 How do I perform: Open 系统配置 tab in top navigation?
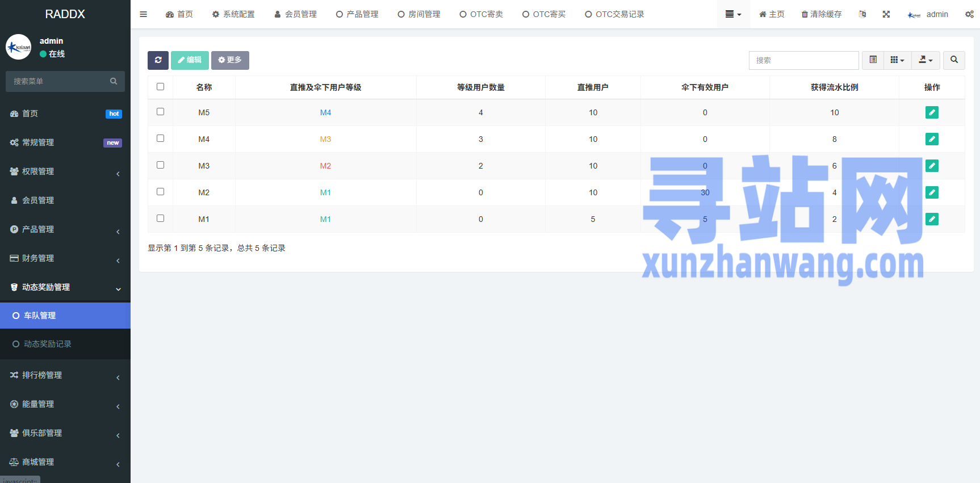coord(233,14)
